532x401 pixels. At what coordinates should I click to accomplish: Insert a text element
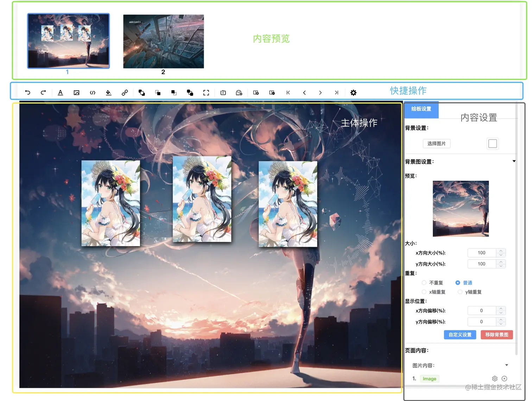[60, 92]
